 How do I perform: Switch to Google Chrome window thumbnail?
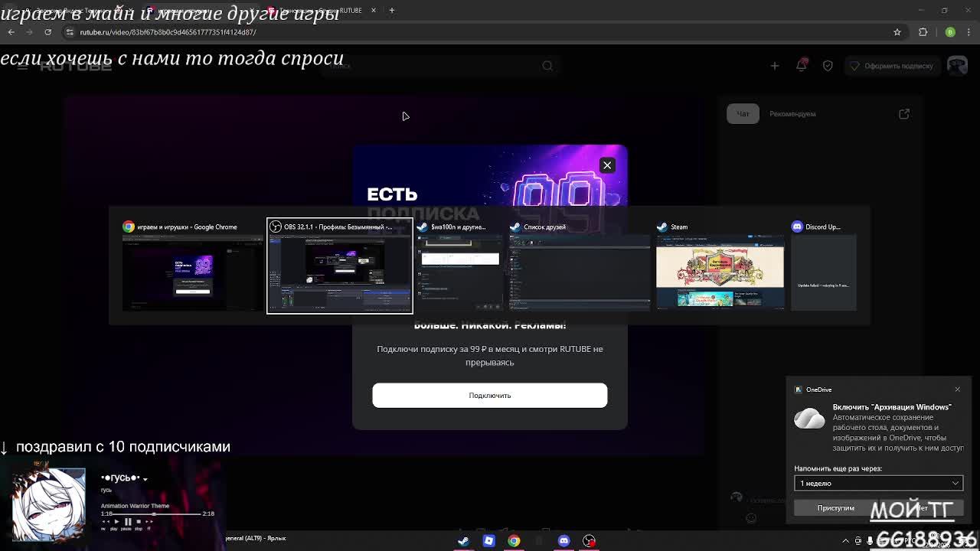[192, 266]
